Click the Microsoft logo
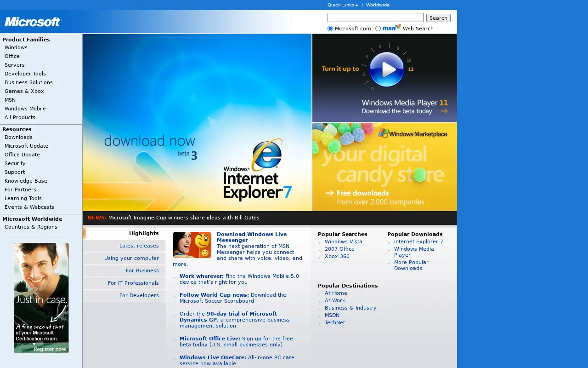Image resolution: width=588 pixels, height=368 pixels. pos(33,22)
